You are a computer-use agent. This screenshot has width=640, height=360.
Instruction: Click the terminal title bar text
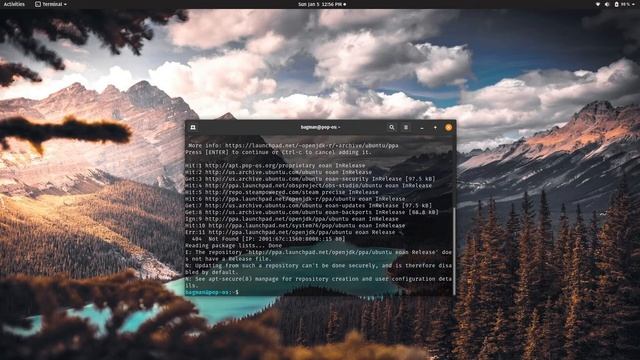320,127
